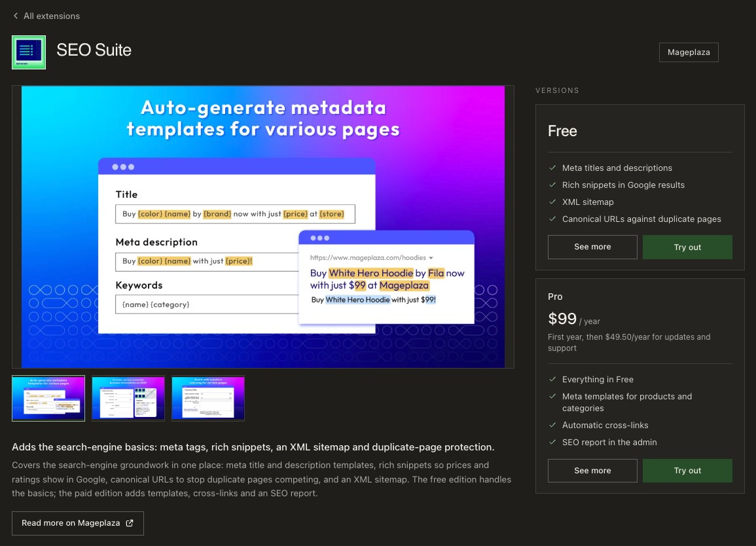This screenshot has width=756, height=546.
Task: Click the 'First year, then $49.50/year' note
Action: (629, 342)
